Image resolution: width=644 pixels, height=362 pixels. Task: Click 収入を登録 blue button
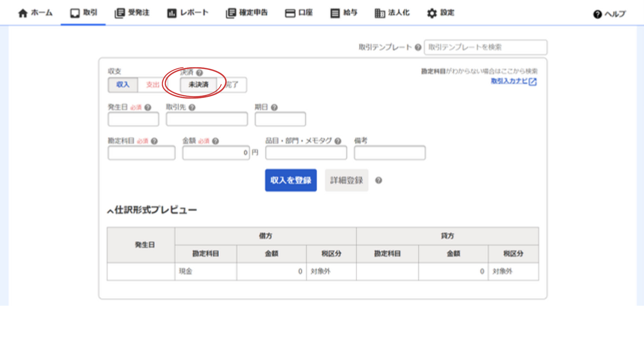[x=291, y=180]
